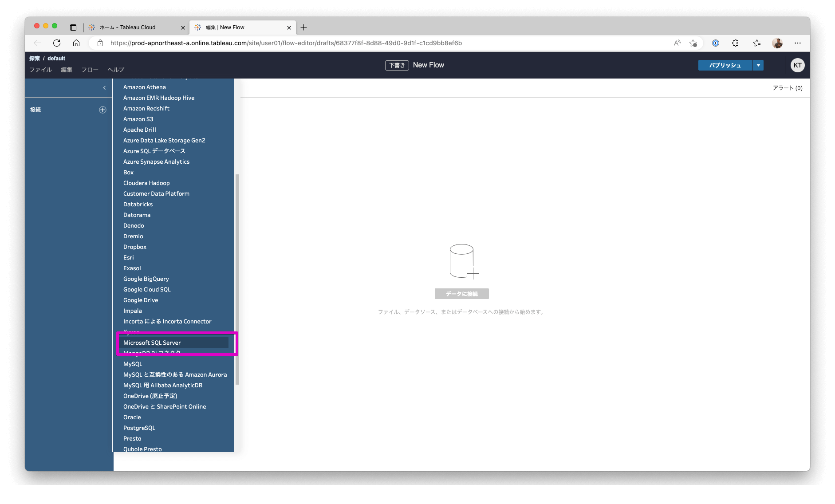
Task: Select the Microsoft SQL Server connector
Action: pos(173,343)
